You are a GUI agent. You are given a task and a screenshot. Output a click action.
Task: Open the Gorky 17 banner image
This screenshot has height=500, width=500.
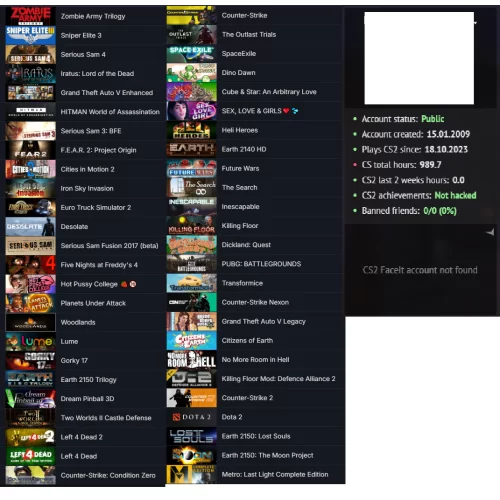30,360
